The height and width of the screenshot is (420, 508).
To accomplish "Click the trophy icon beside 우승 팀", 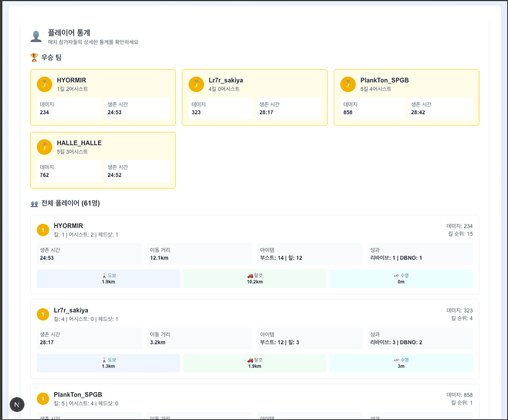I will click(x=34, y=57).
